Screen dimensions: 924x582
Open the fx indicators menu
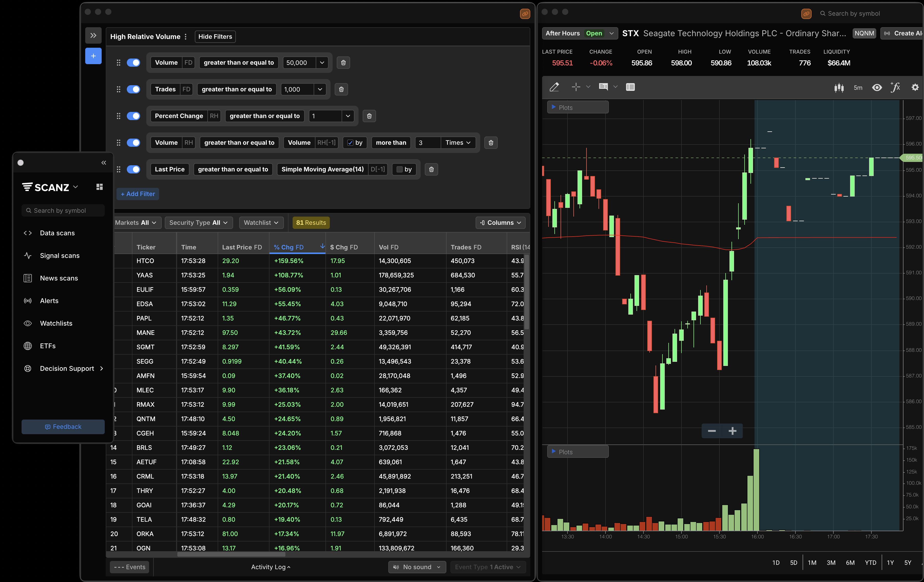point(896,88)
